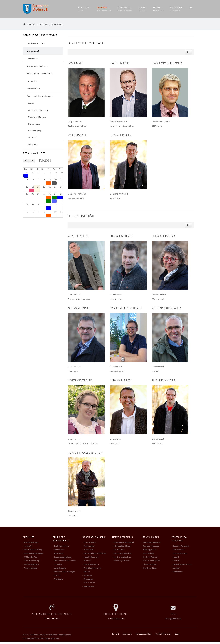Click the orange event on February 9
Viewport: 220px width, 644px height.
[x=48, y=183]
